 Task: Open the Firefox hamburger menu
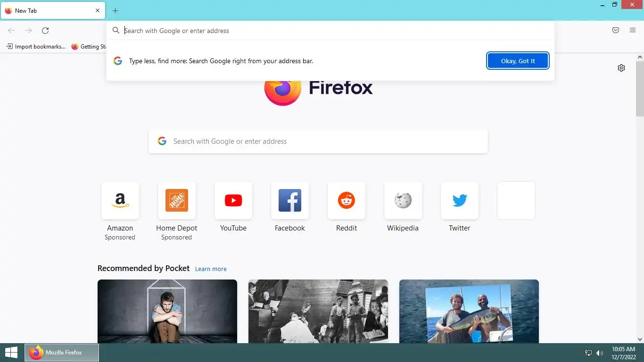point(633,30)
